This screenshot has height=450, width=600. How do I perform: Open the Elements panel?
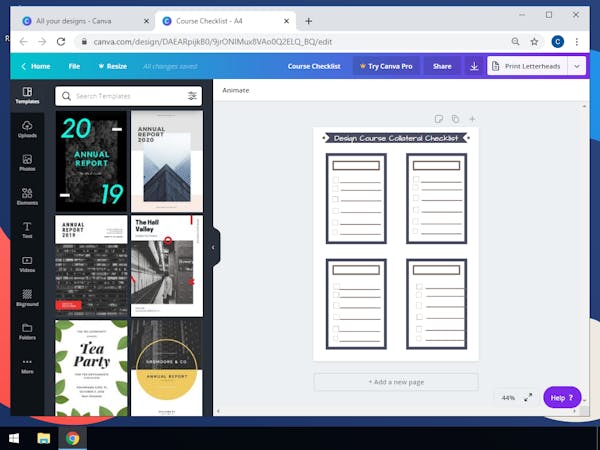click(x=27, y=197)
